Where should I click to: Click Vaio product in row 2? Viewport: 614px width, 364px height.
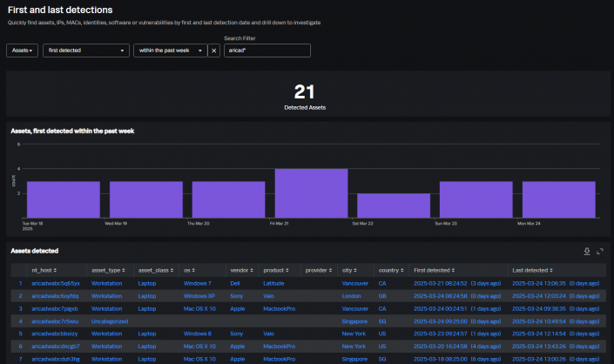[268, 296]
